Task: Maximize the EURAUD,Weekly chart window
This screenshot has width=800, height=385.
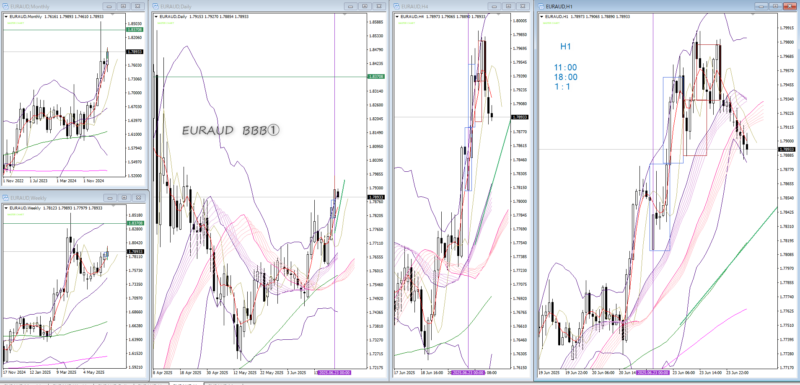Action: (x=123, y=198)
